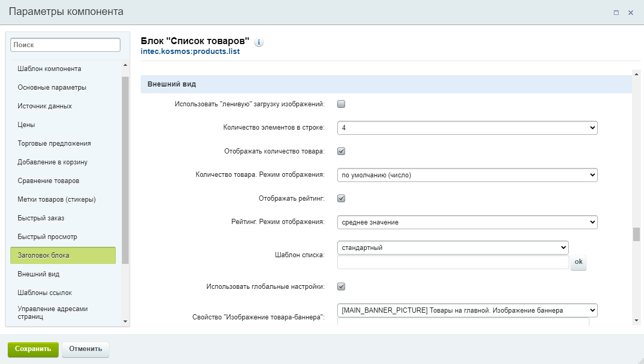This screenshot has height=364, width=644.
Task: Open 'Количество элементов в строке' dropdown
Action: [468, 128]
